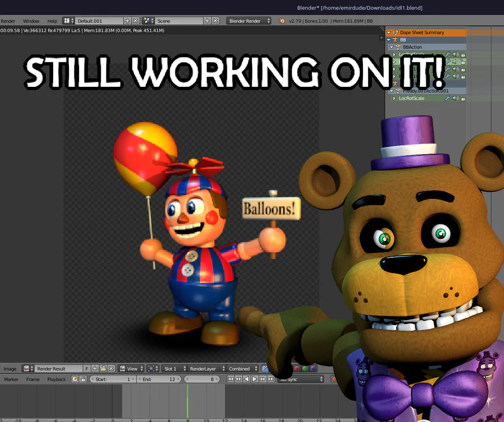Open the Playback menu
504x422 pixels.
(57, 379)
